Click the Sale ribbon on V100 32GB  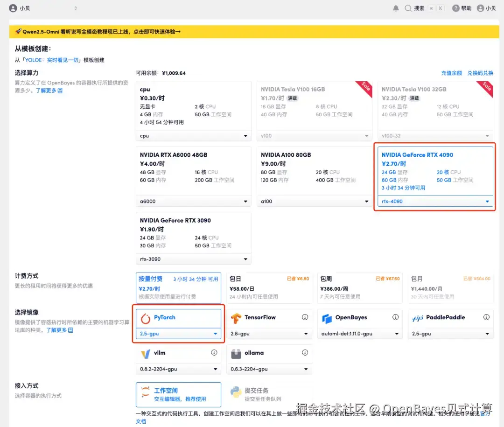485,88
